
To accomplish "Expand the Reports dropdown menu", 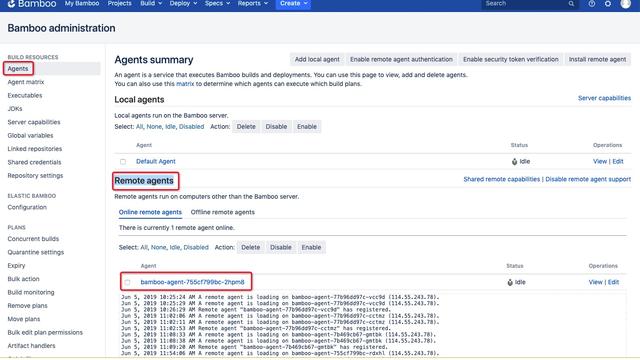I will pos(253,3).
